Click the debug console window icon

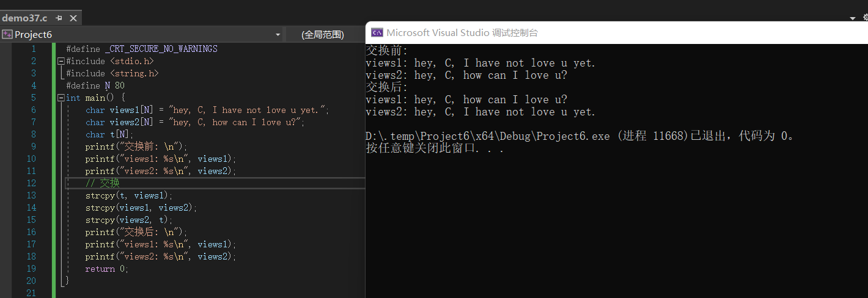point(377,33)
